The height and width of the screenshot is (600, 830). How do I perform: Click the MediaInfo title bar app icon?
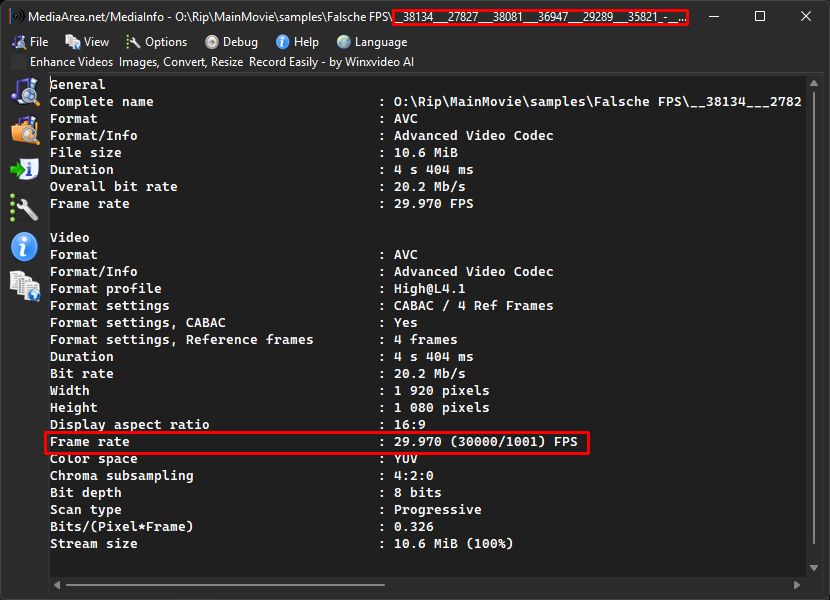coord(17,16)
